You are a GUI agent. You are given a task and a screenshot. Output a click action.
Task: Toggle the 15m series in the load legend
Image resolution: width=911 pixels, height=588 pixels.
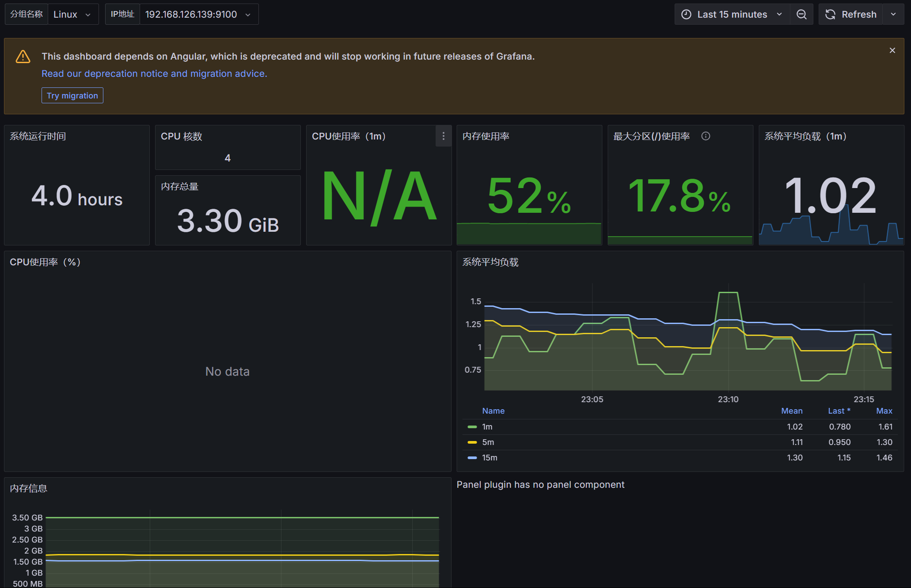click(x=490, y=458)
